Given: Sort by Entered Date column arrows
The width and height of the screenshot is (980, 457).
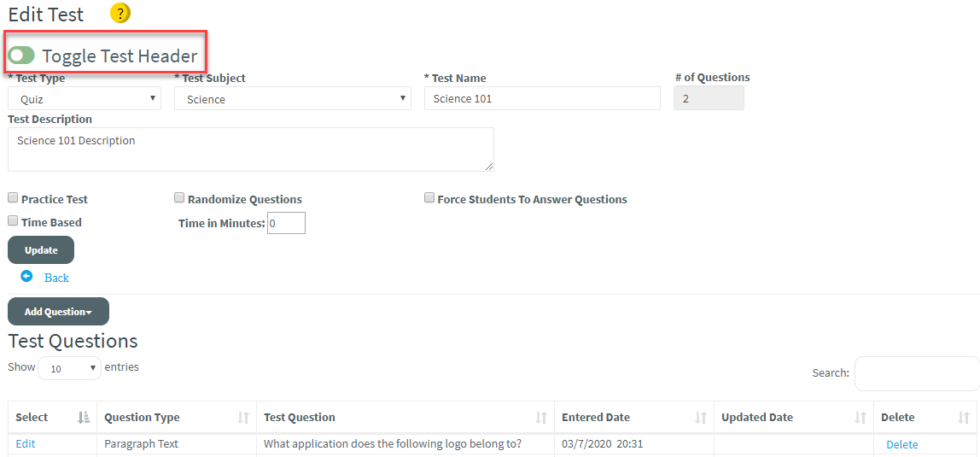Looking at the screenshot, I should 701,418.
